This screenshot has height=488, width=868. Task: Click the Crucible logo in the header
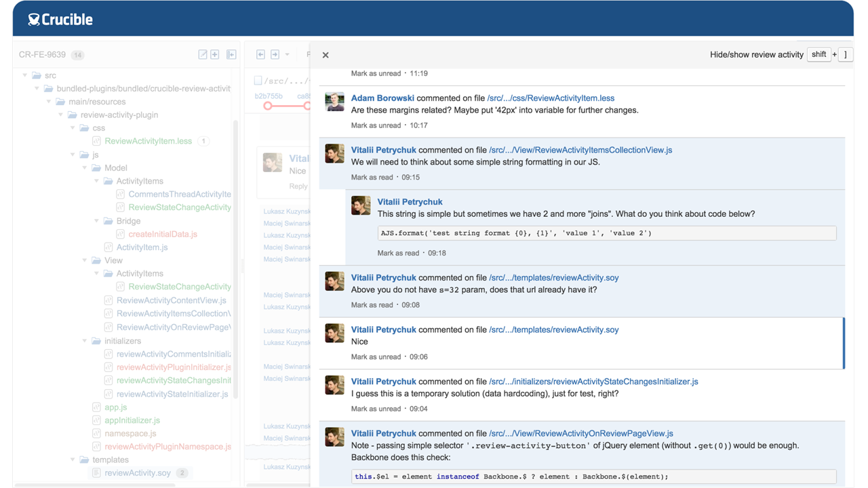[60, 20]
